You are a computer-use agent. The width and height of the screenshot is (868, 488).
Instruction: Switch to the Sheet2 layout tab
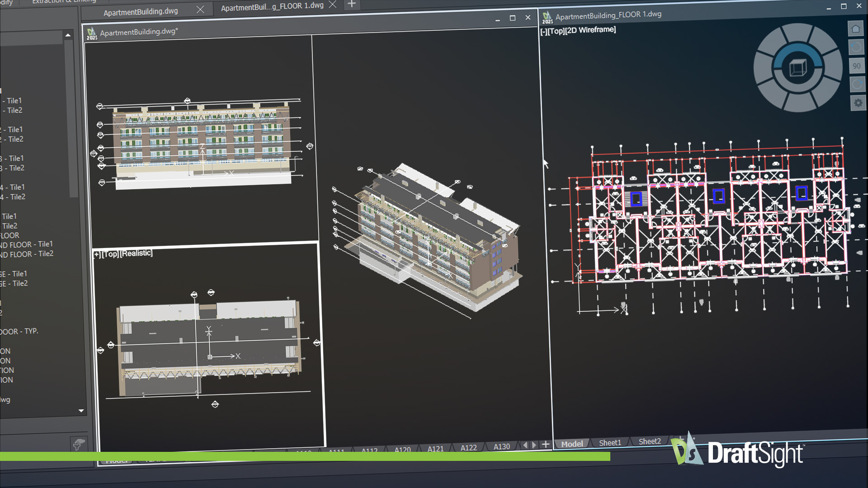(x=650, y=442)
